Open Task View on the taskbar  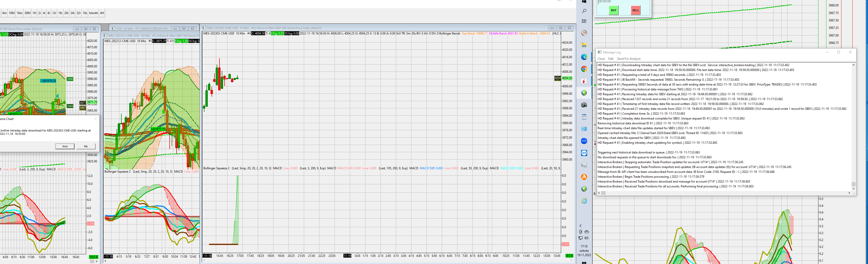(x=584, y=21)
